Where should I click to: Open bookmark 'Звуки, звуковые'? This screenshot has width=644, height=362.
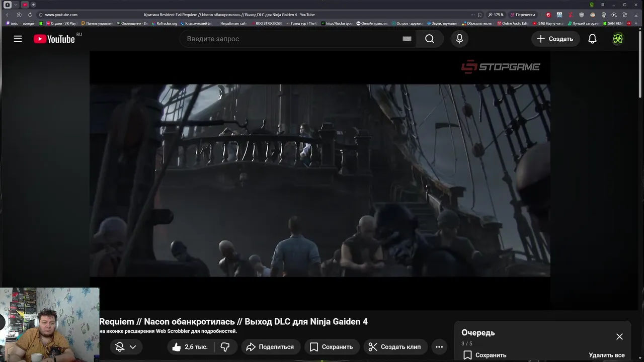(441, 24)
